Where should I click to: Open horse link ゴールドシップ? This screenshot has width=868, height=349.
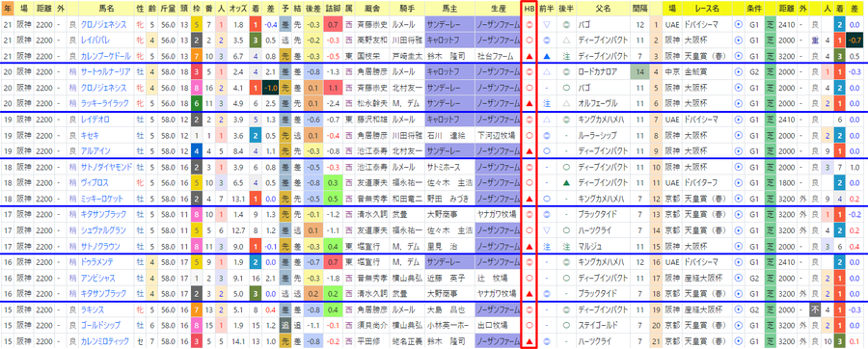click(99, 326)
